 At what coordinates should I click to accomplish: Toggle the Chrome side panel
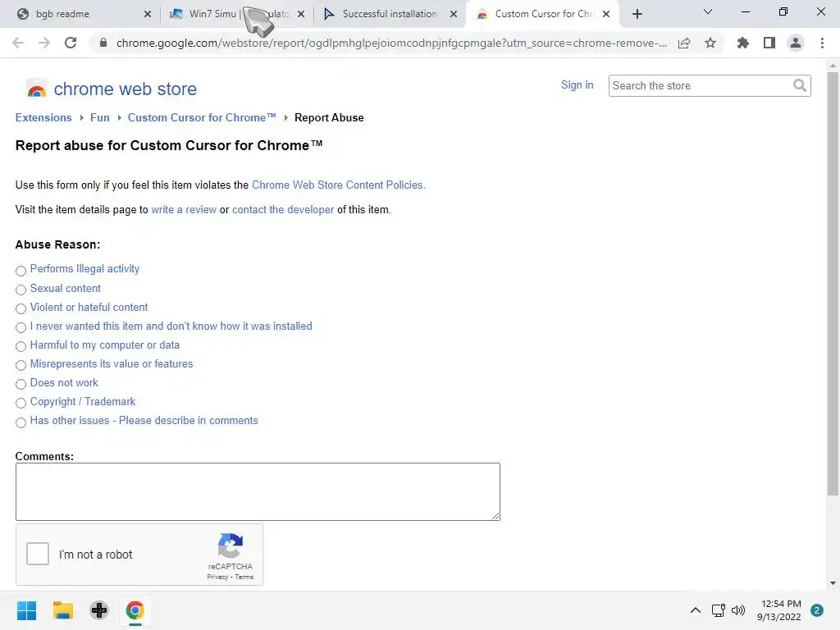[769, 43]
